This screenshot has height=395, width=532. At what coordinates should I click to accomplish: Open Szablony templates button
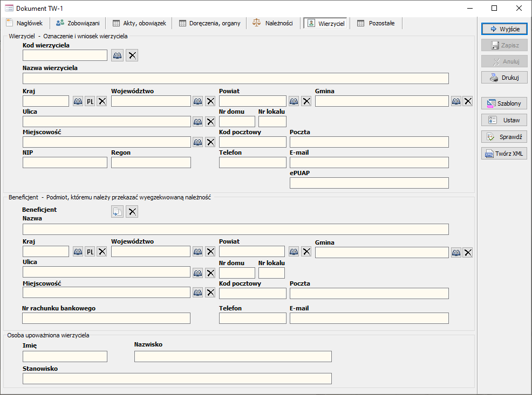point(504,103)
